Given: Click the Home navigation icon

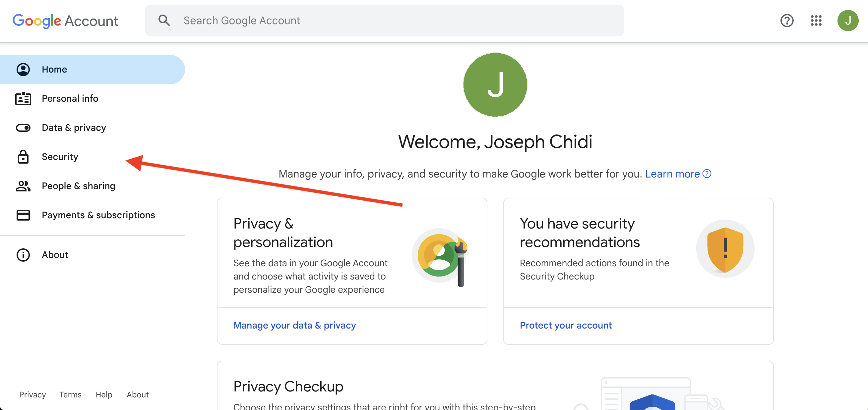Looking at the screenshot, I should [23, 69].
